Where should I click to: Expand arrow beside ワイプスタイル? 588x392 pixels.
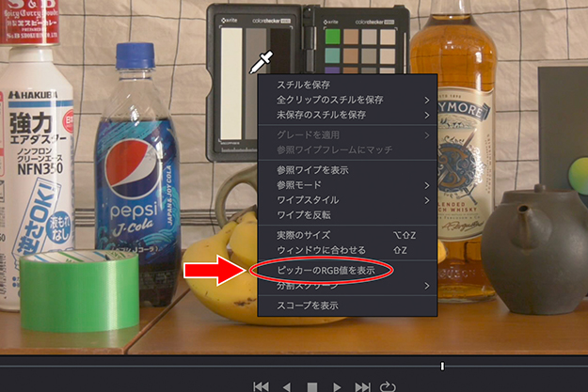tap(427, 200)
